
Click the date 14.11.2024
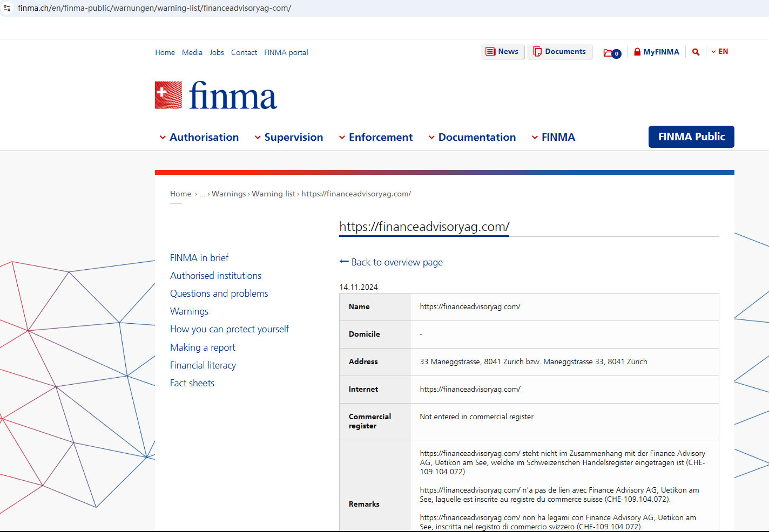click(x=359, y=287)
